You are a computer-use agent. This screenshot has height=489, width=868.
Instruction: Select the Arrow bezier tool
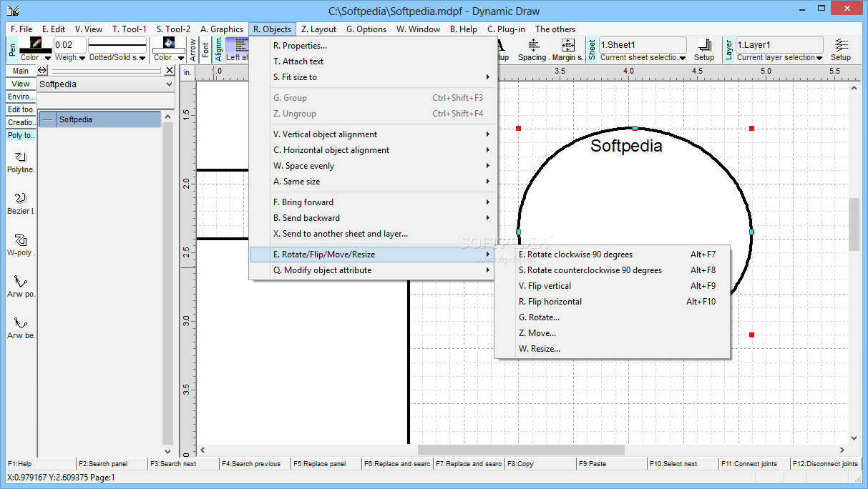[x=21, y=328]
